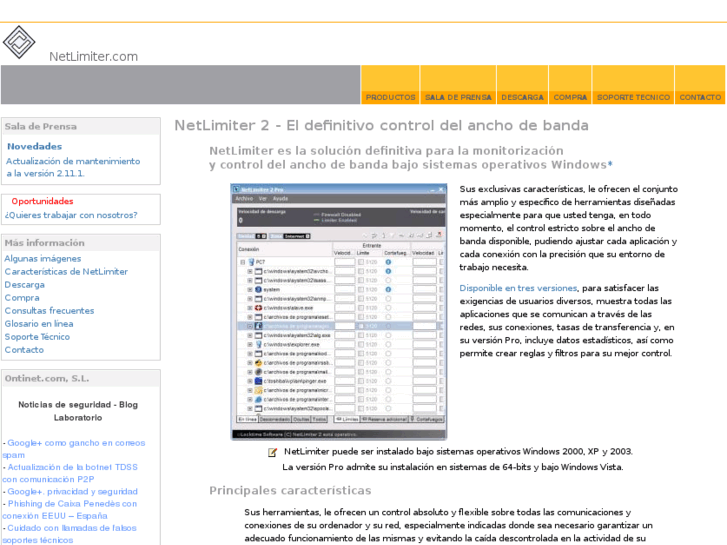Click the Descarga sidebar link
The width and height of the screenshot is (727, 545).
(x=25, y=284)
